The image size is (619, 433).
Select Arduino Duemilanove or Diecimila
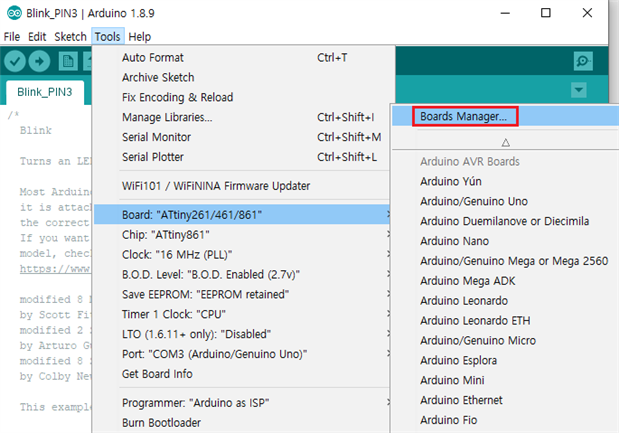tap(505, 221)
